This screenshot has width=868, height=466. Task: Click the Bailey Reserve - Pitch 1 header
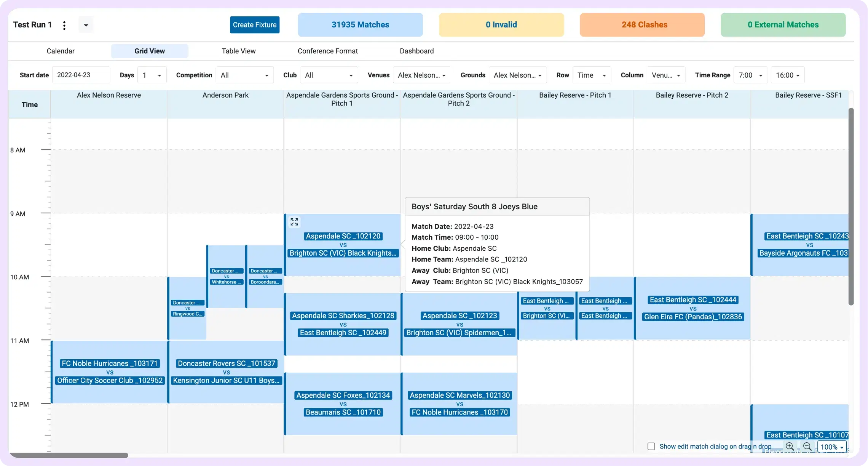tap(575, 104)
